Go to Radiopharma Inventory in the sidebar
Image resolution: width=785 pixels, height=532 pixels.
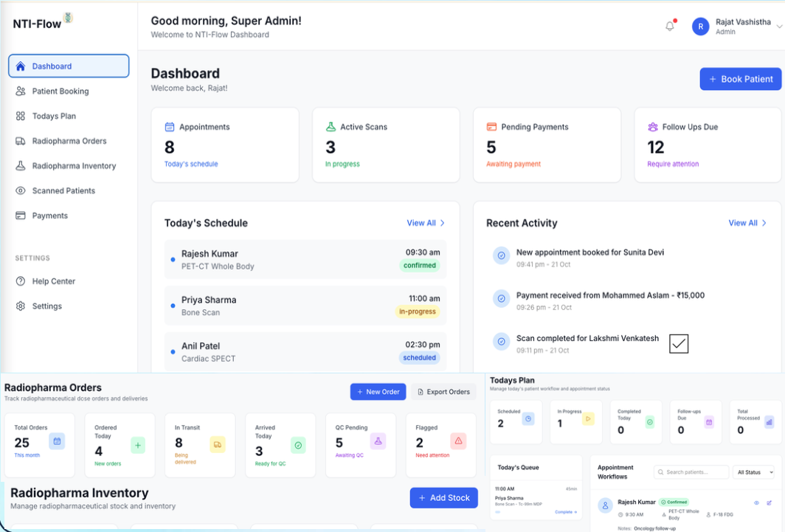pos(74,166)
